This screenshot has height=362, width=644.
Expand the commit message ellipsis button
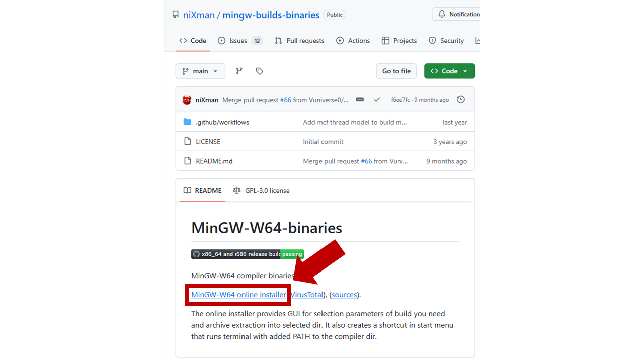click(x=360, y=100)
